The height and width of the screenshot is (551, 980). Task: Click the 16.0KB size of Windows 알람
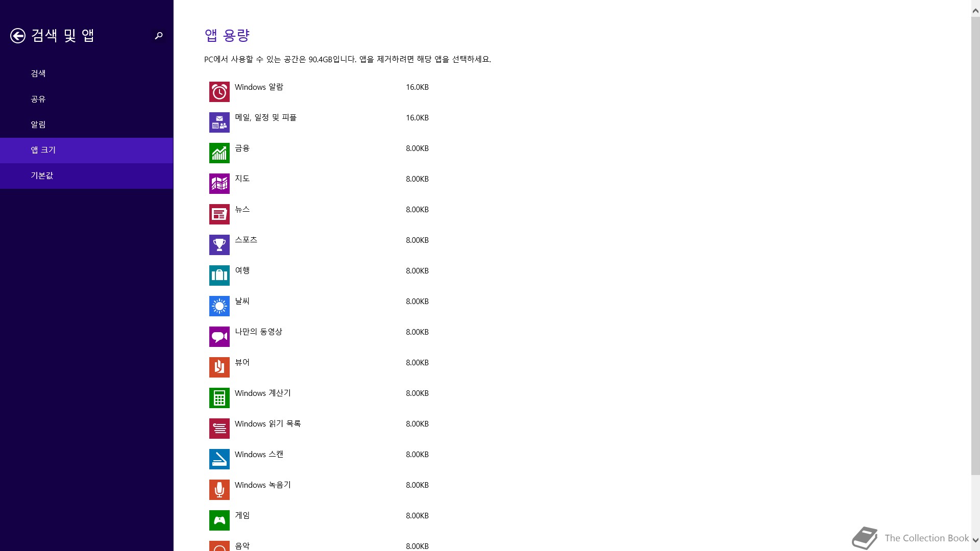click(x=418, y=87)
